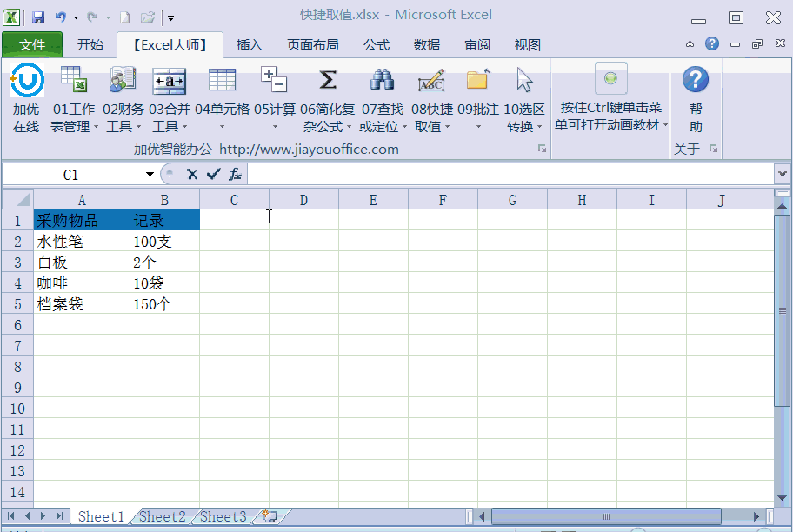Viewport: 793px width, 532px height.
Task: Expand the 08快捷取值 dropdown arrow
Action: [x=447, y=126]
